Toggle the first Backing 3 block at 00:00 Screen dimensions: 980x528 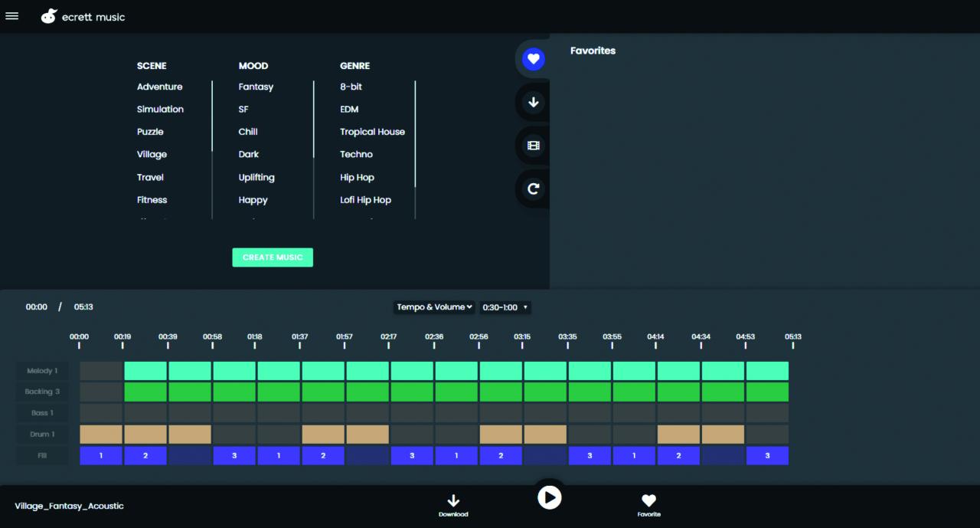pyautogui.click(x=101, y=392)
